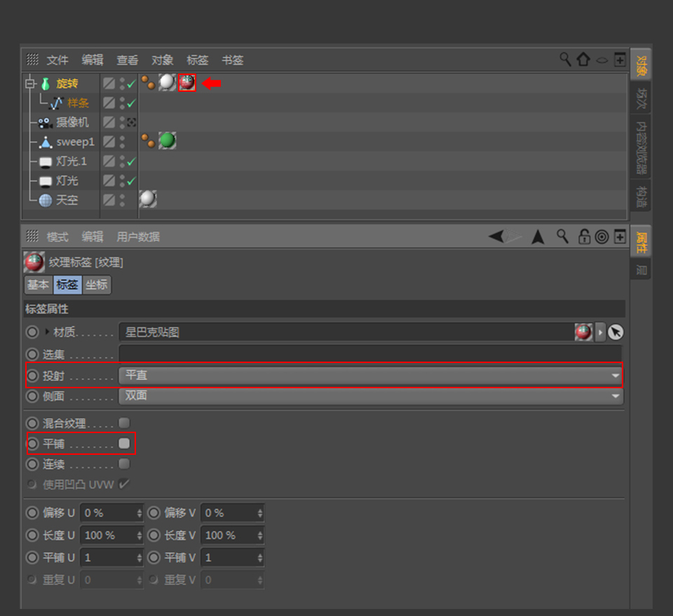Enable the 平铺 checkbox
Screen dimensions: 673x616
coord(124,444)
